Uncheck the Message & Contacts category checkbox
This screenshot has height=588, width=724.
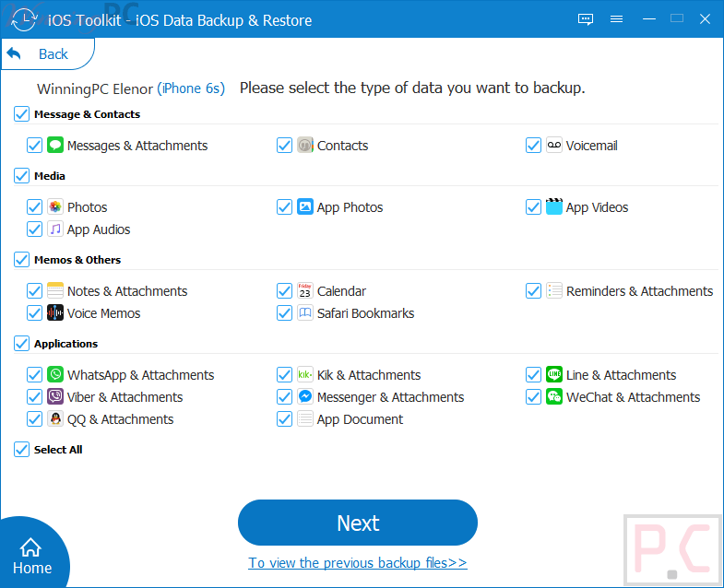point(21,114)
